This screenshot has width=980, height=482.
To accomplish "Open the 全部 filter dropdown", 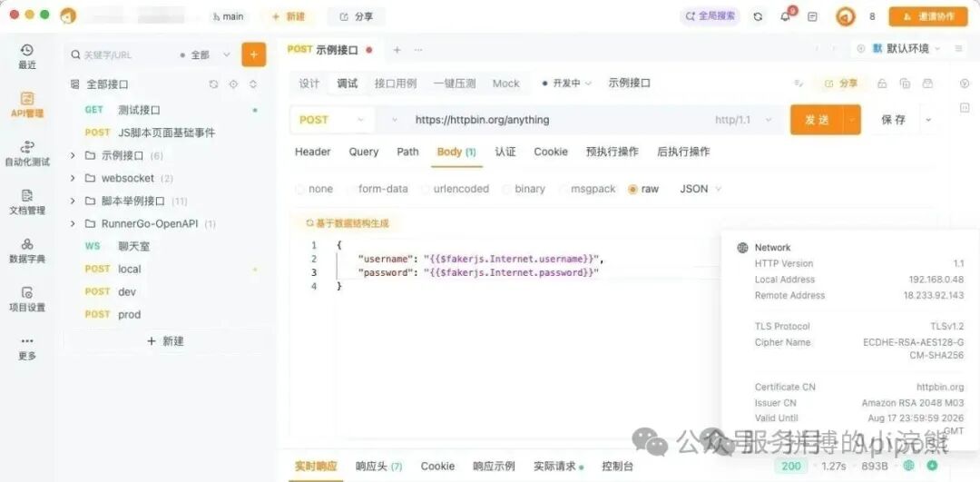I will point(205,55).
